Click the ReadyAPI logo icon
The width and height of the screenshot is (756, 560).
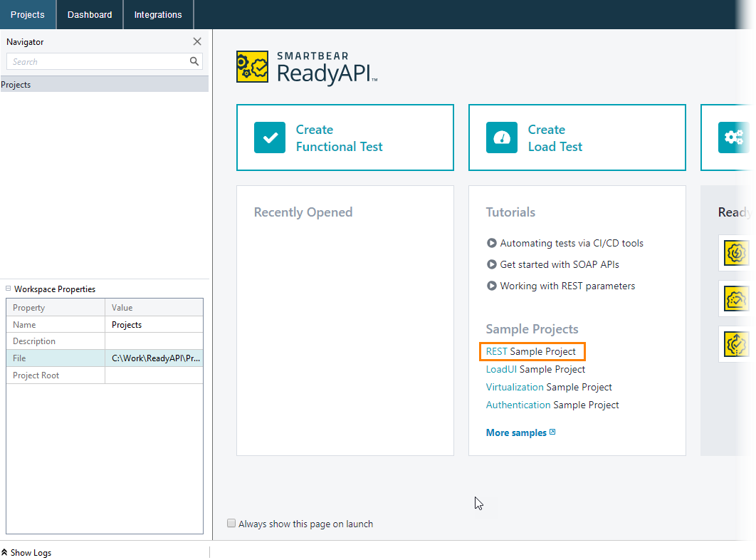252,67
